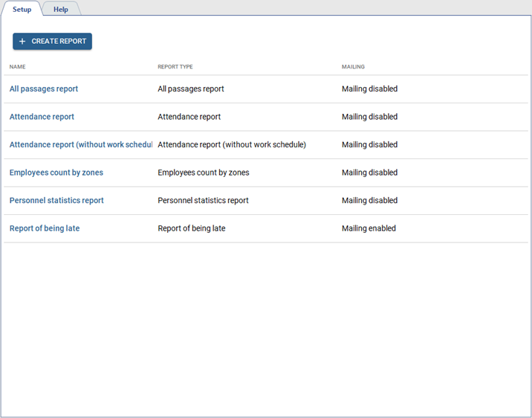Select the Personnel statistics report type cell
The image size is (532, 418).
(x=203, y=201)
